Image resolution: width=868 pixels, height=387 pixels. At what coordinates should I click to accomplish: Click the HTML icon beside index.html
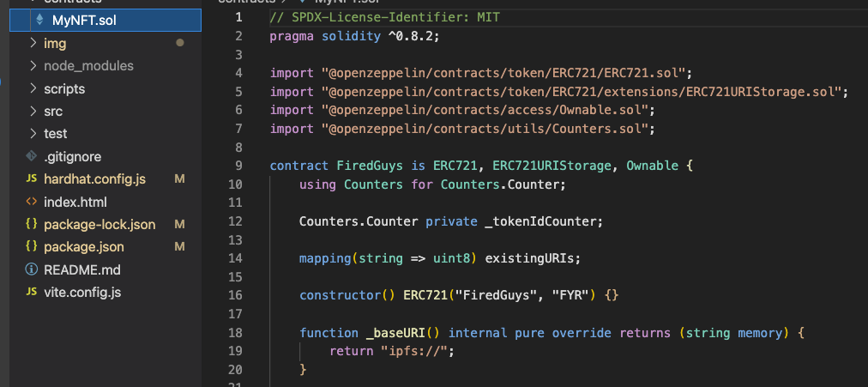[x=32, y=203]
